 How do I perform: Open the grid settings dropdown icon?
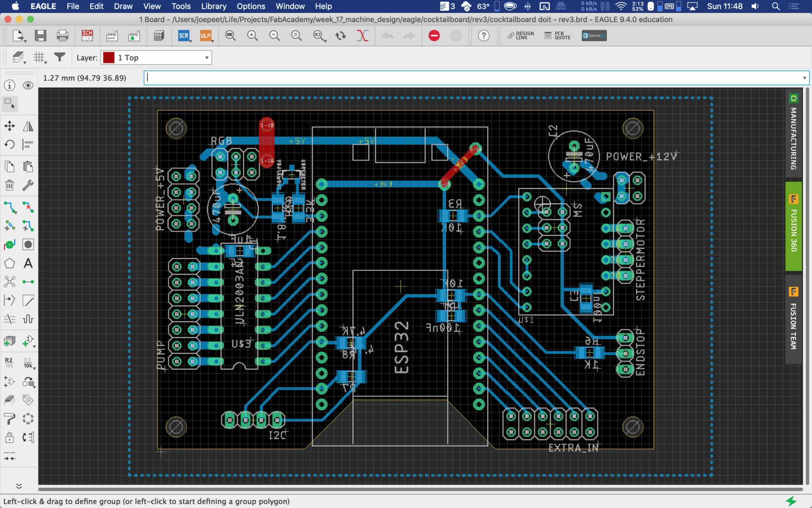coord(40,57)
